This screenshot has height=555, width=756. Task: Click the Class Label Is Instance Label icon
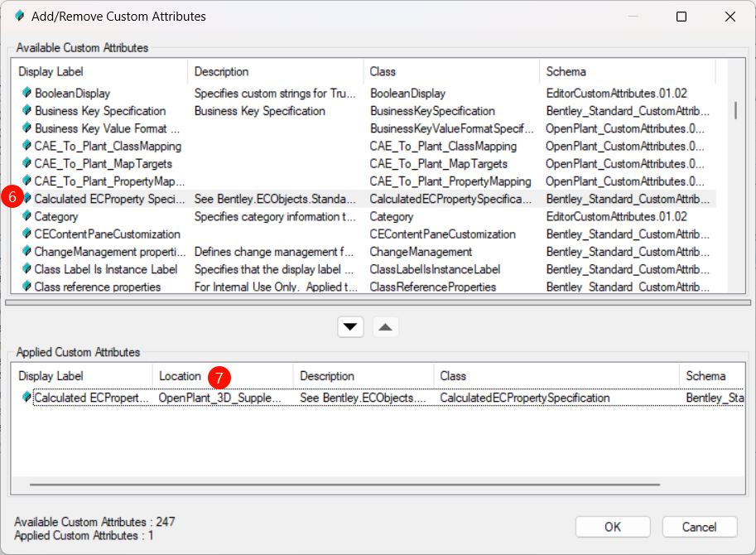26,269
